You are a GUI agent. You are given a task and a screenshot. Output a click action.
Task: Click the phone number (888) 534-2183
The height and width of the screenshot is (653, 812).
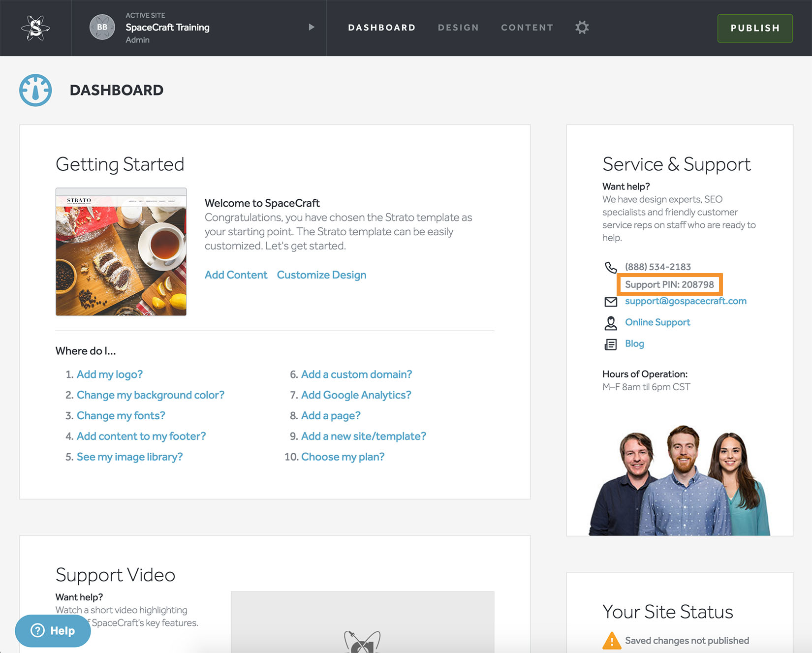pyautogui.click(x=658, y=267)
